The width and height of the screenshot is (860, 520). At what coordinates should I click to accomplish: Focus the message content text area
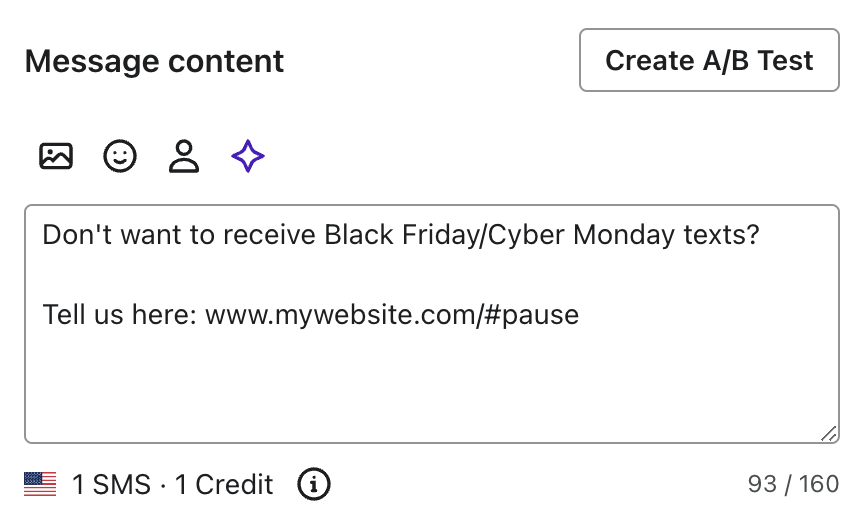point(430,380)
